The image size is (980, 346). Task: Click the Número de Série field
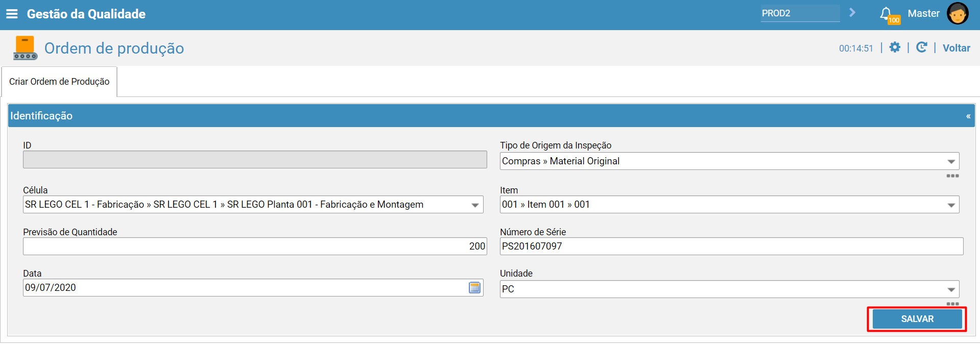click(731, 246)
